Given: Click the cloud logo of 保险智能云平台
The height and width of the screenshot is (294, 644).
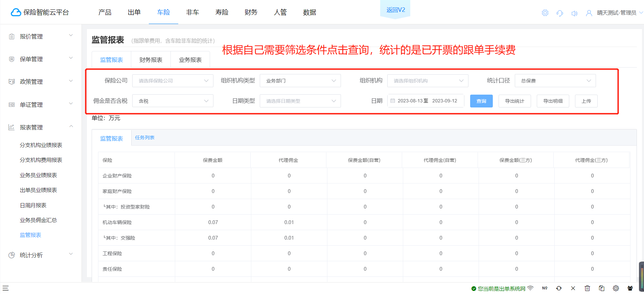Looking at the screenshot, I should pyautogui.click(x=16, y=13).
